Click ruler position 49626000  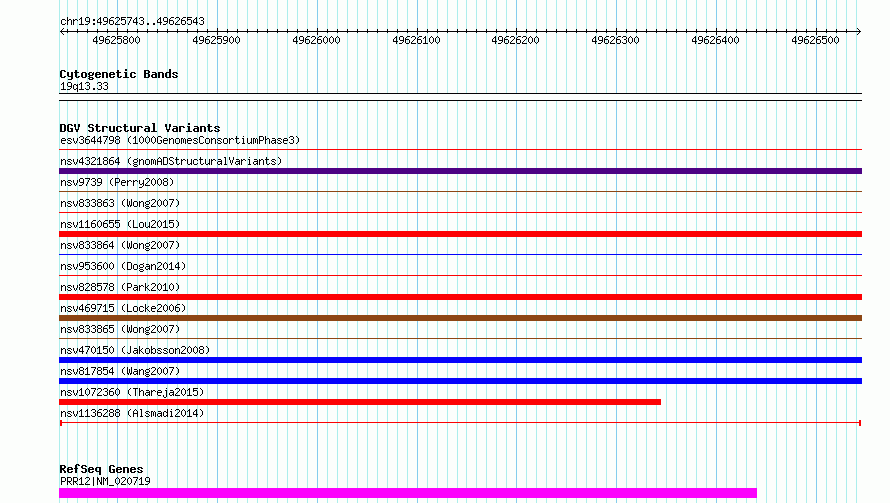click(316, 40)
